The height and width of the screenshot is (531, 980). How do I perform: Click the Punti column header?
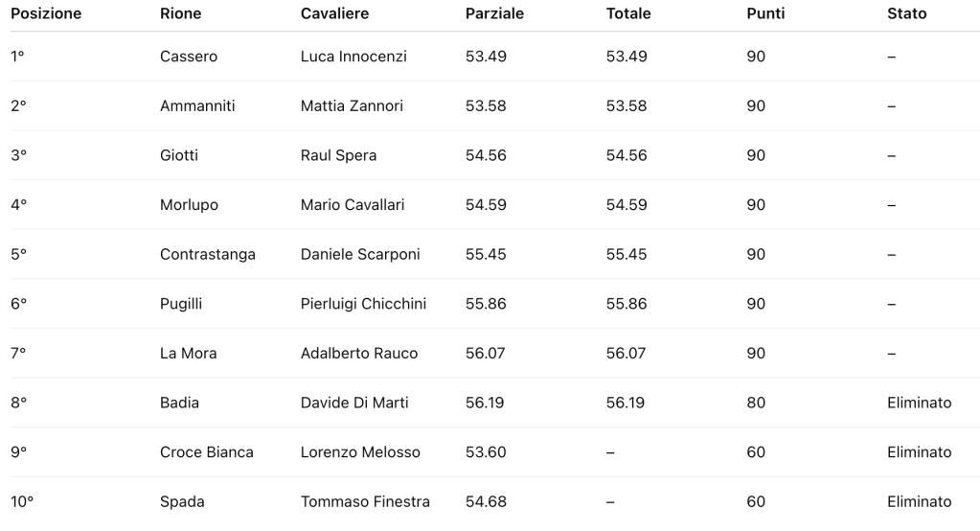(x=765, y=14)
